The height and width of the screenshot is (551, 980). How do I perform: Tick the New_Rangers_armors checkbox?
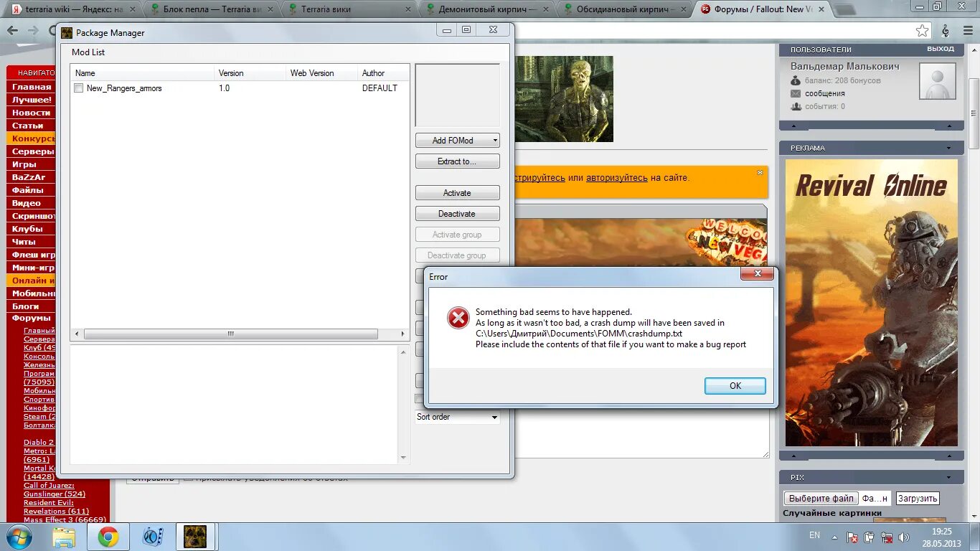pos(79,88)
